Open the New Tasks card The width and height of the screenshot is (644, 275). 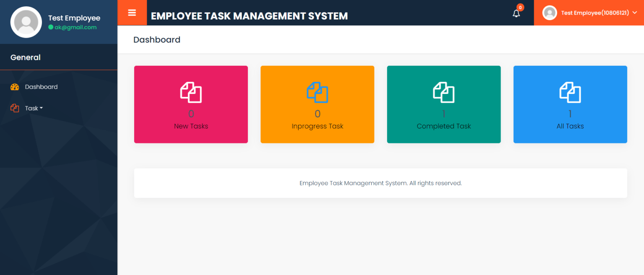click(191, 104)
